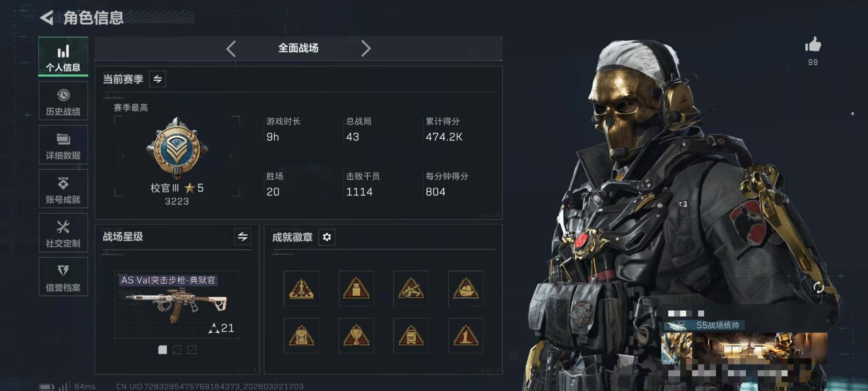Open the 账号成就 section
Viewport: 868px width, 391px height.
tap(63, 188)
